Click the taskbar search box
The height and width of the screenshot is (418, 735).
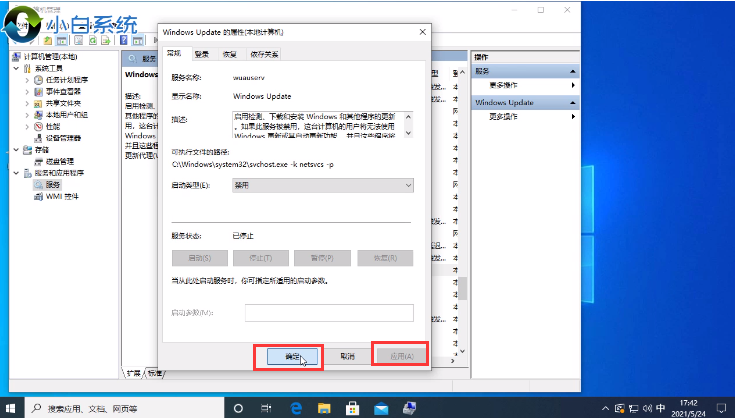[x=123, y=408]
